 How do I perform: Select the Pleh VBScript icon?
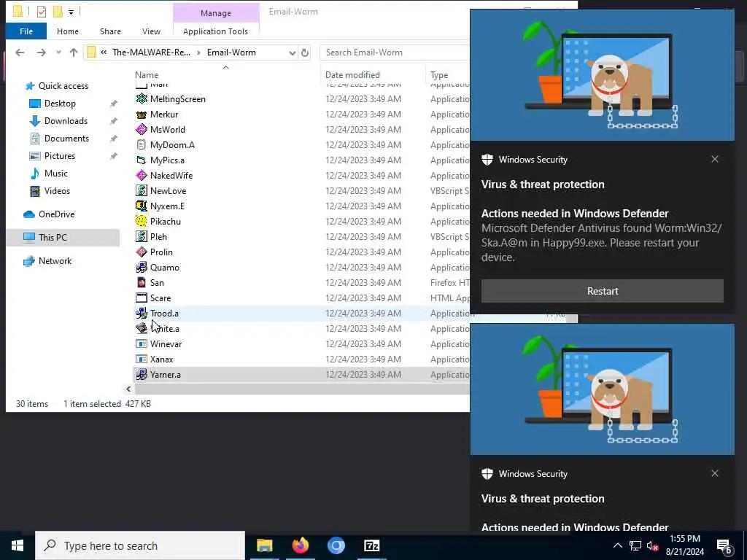pyautogui.click(x=142, y=237)
